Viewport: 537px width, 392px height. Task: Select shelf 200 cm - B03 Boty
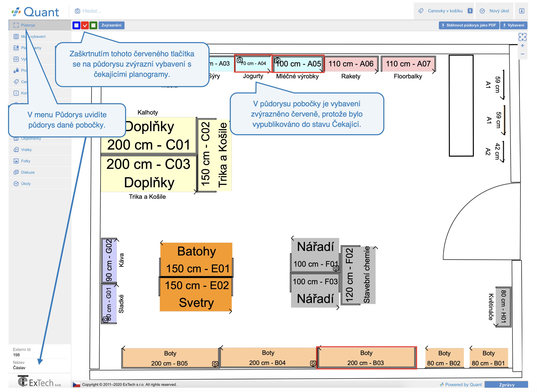(x=367, y=358)
